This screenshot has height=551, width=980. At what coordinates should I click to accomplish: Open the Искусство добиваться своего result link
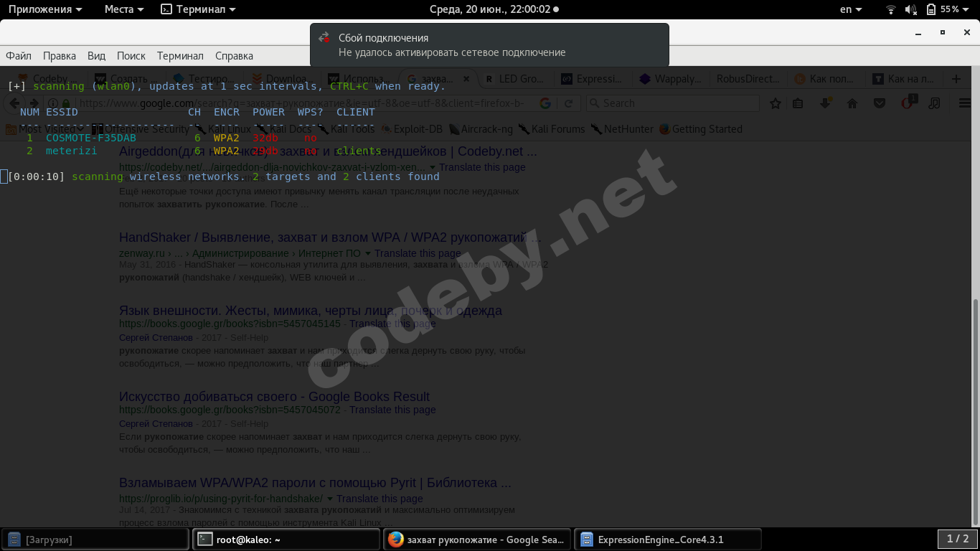click(x=274, y=397)
